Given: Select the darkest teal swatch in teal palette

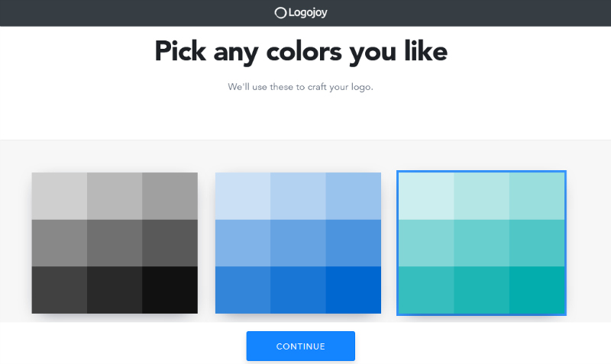Looking at the screenshot, I should [536, 289].
